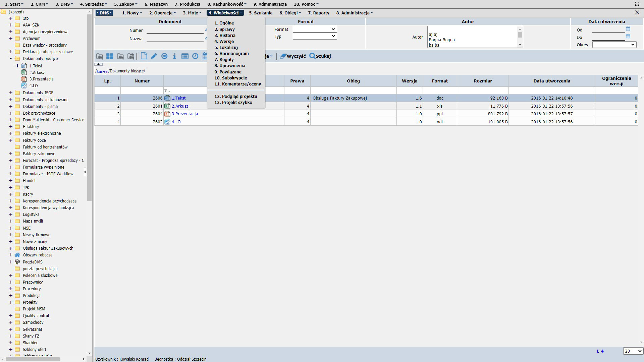Click the four-tile grid view icon
Screen dimensions: 644x362
110,56
